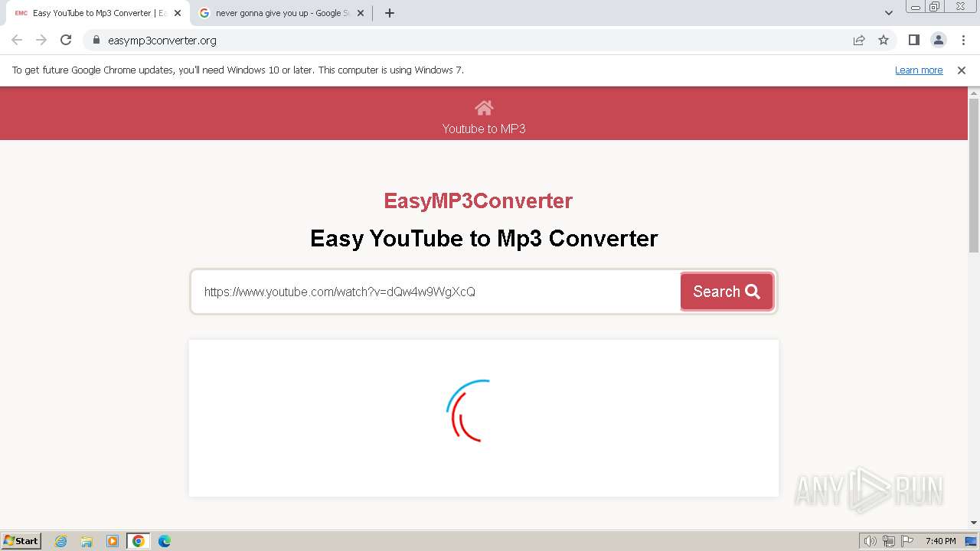980x551 pixels.
Task: Open the Windows Start menu
Action: tap(21, 540)
